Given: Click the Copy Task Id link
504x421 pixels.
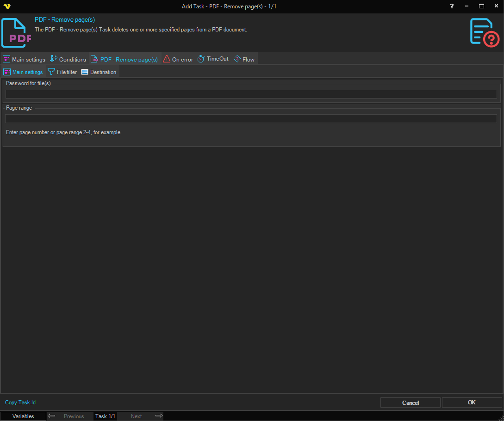Looking at the screenshot, I should click(20, 402).
